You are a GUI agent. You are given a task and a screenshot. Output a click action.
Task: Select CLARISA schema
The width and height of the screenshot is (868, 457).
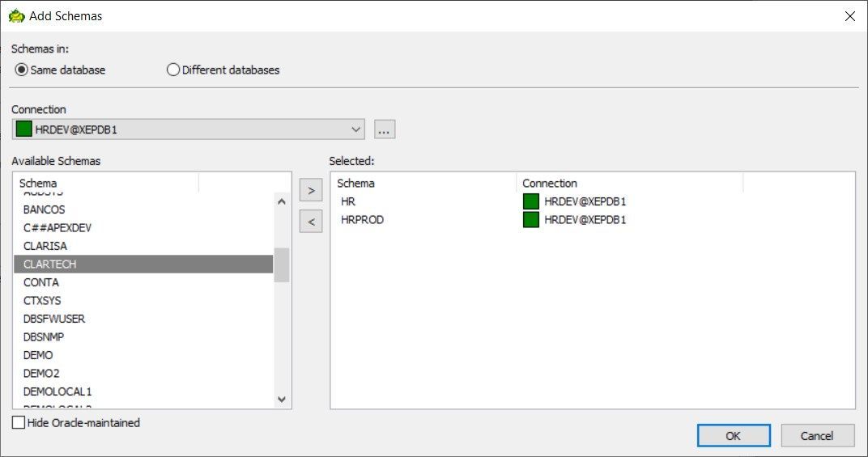[x=143, y=246]
